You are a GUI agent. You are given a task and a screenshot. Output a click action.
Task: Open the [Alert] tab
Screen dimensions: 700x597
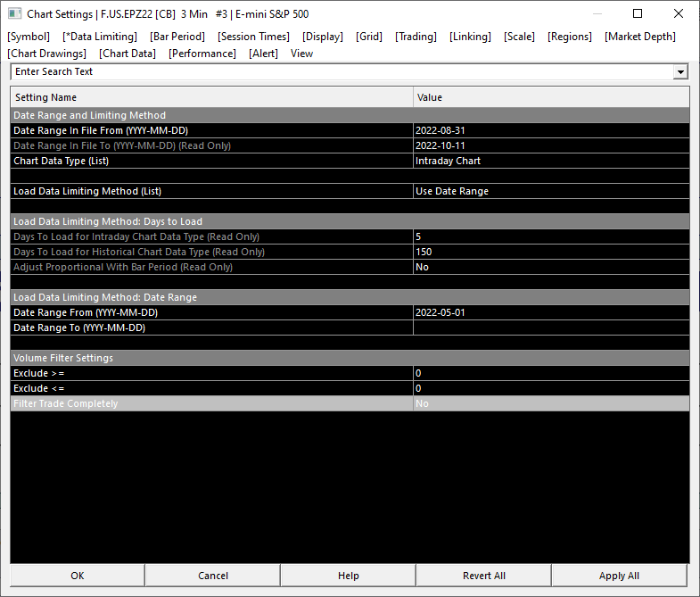tap(263, 54)
